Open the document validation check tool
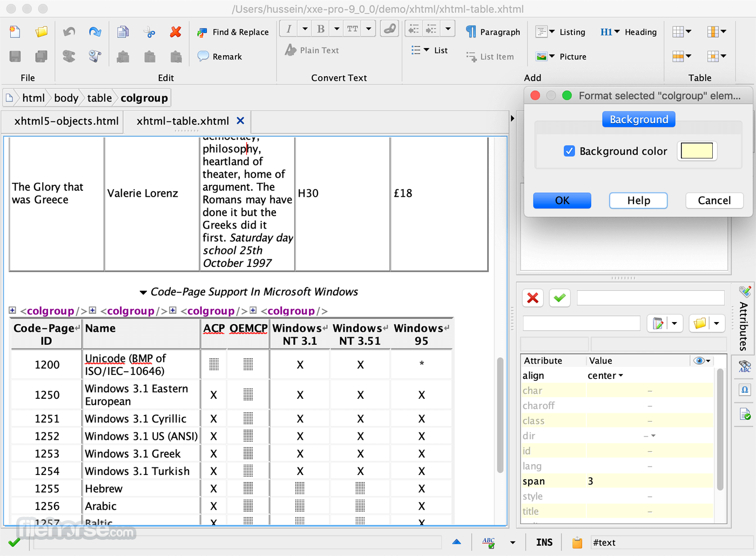Image resolution: width=756 pixels, height=556 pixels. click(745, 414)
